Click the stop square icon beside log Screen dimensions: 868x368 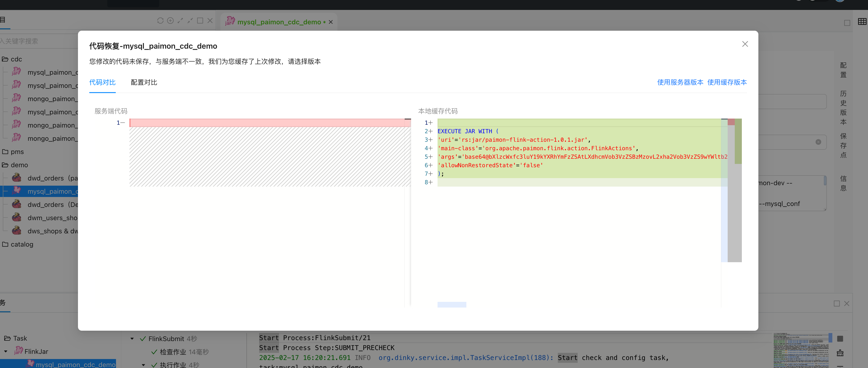(840, 339)
